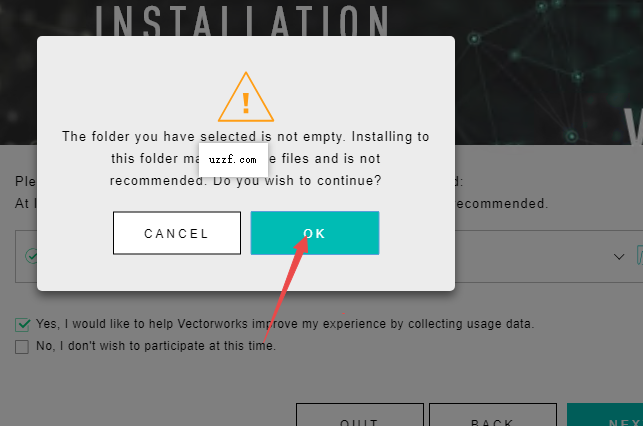The width and height of the screenshot is (643, 426).
Task: Click the teal folder browse icon at right edge
Action: [x=639, y=255]
